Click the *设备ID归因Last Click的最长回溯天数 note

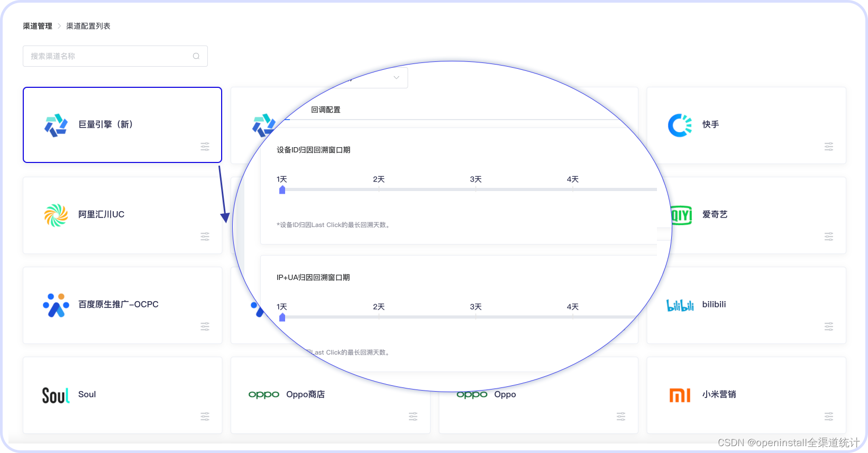(334, 225)
